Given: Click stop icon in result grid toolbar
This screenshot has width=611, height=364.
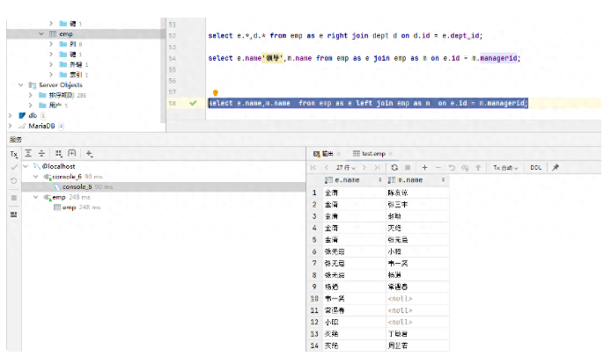Looking at the screenshot, I should pyautogui.click(x=408, y=167).
